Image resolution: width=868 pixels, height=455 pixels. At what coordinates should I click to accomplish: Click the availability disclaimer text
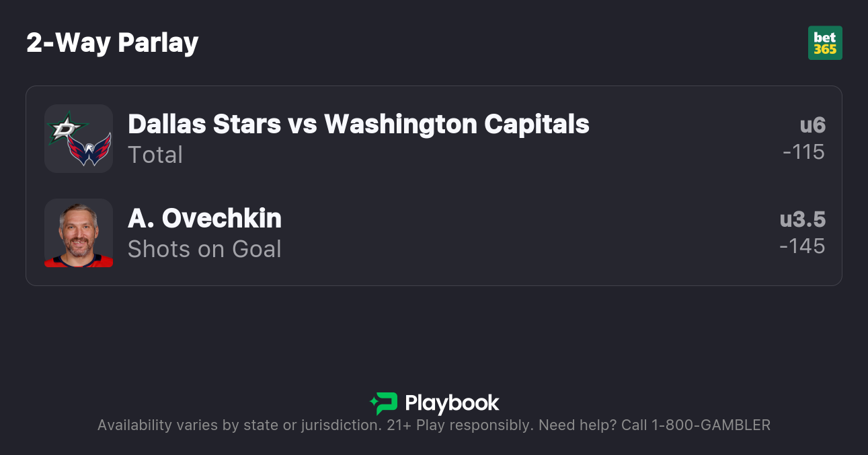pos(239,425)
